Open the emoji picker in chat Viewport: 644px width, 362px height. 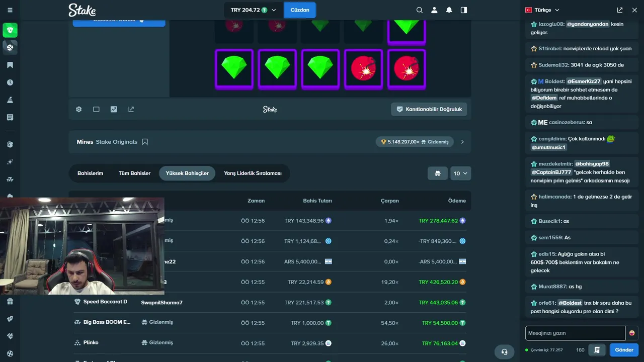click(x=632, y=333)
